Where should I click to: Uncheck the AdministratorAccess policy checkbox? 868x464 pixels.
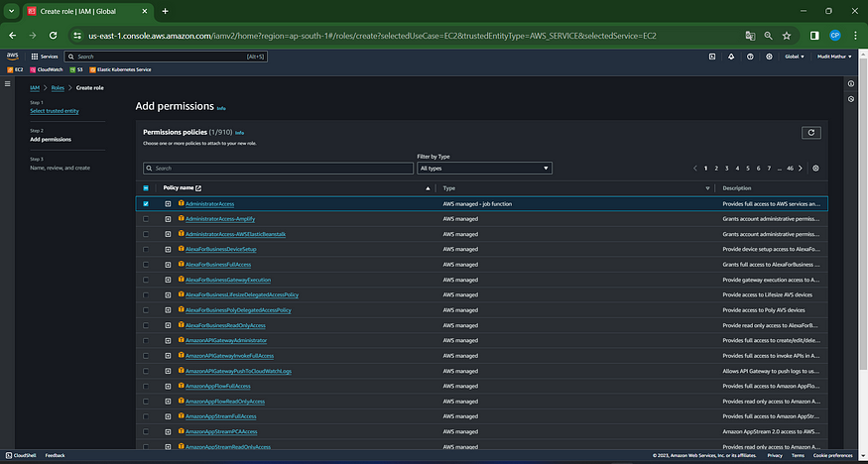click(146, 203)
